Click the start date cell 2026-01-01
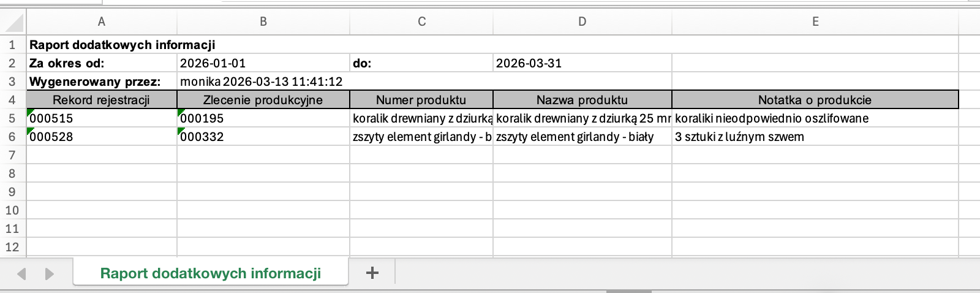Viewport: 980px width, 293px height. pos(263,63)
